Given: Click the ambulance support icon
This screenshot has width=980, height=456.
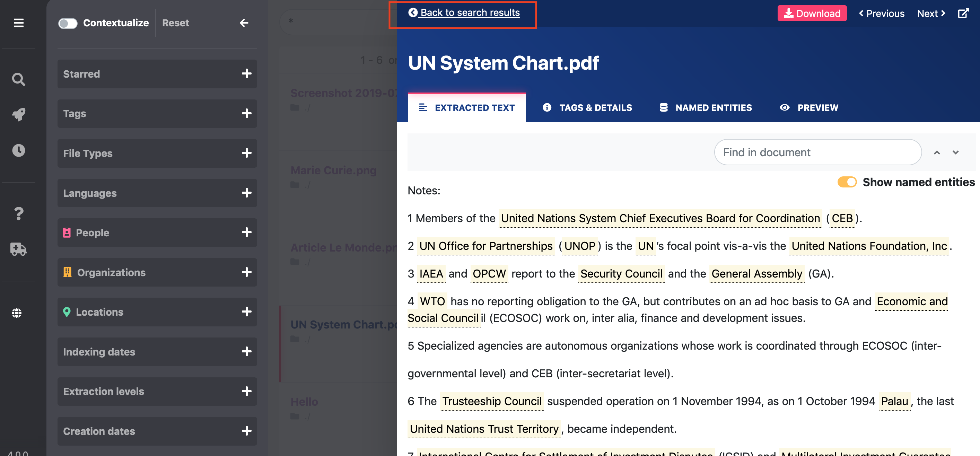Looking at the screenshot, I should (18, 249).
